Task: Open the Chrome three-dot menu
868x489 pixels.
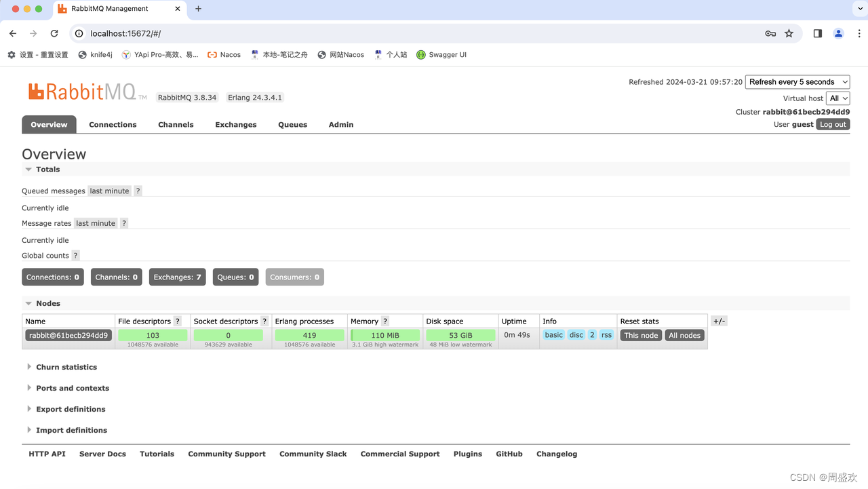Action: [859, 33]
